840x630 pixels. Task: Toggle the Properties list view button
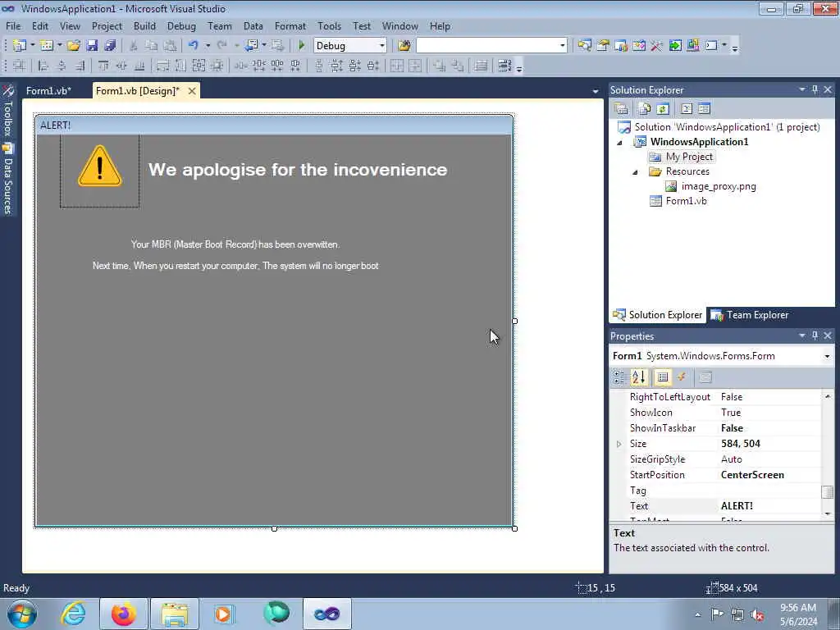pyautogui.click(x=663, y=377)
